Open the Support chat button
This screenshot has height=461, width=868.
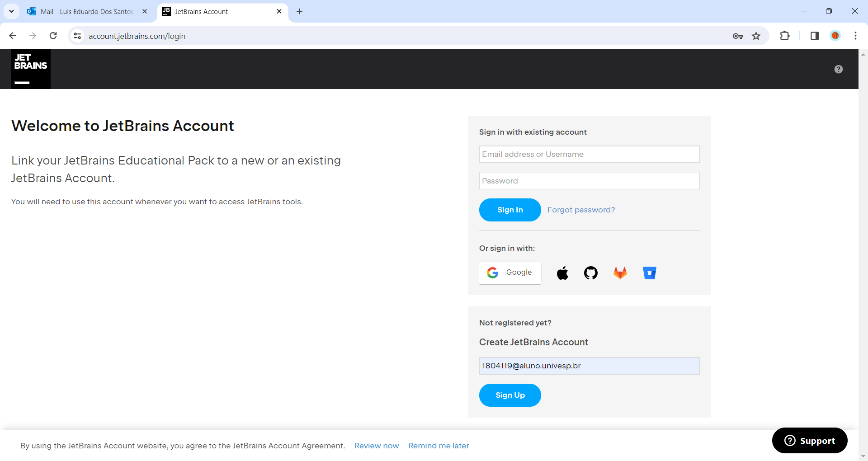click(810, 441)
